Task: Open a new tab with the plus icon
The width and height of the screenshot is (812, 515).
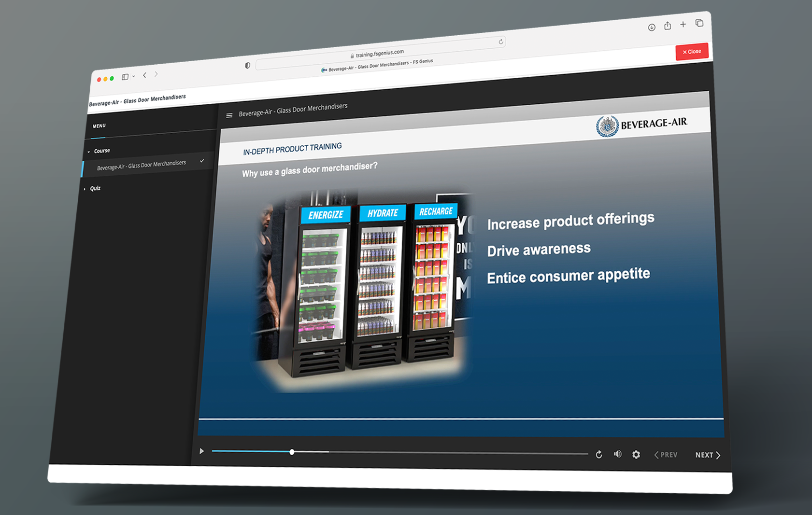Action: pyautogui.click(x=683, y=24)
